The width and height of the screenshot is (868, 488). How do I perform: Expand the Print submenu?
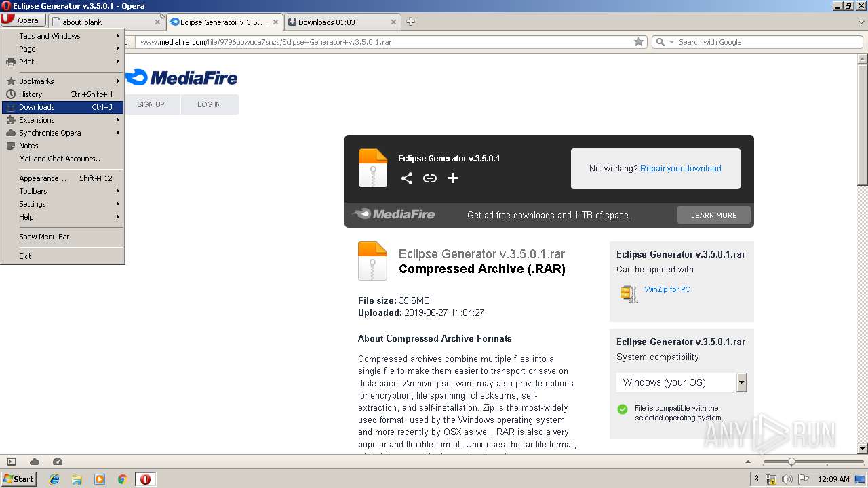coord(62,62)
